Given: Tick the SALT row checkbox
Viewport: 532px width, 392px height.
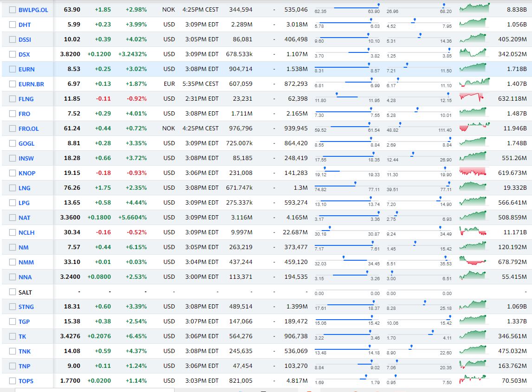Looking at the screenshot, I should 13,292.
